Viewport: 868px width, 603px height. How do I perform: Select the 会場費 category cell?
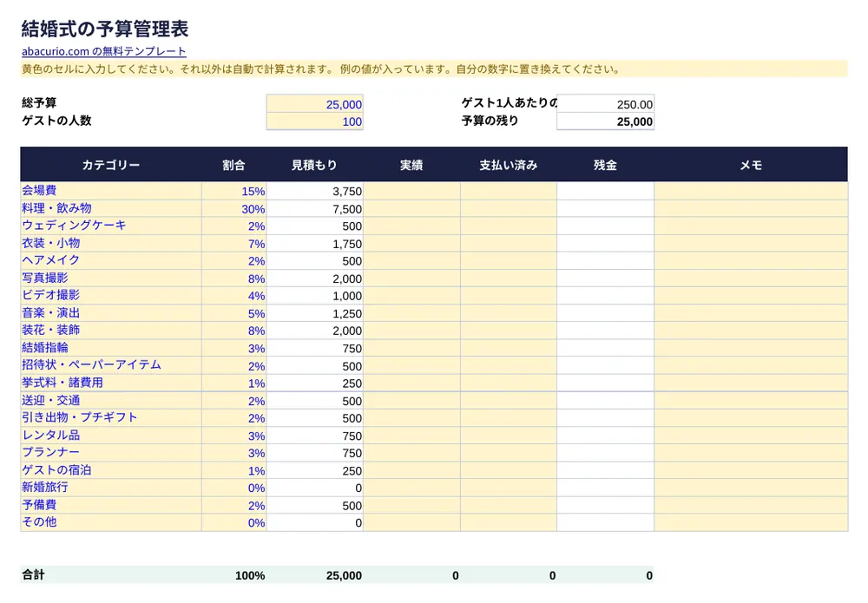point(111,191)
